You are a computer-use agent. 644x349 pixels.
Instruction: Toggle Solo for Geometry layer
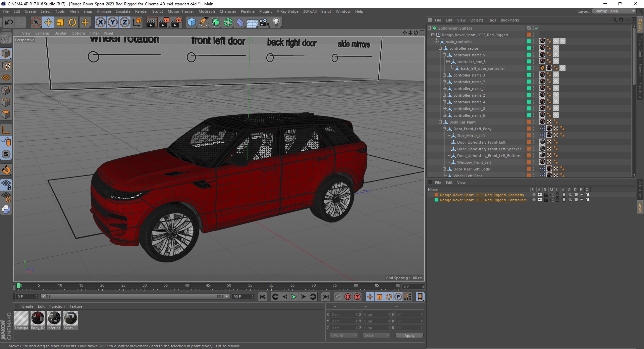tap(534, 195)
